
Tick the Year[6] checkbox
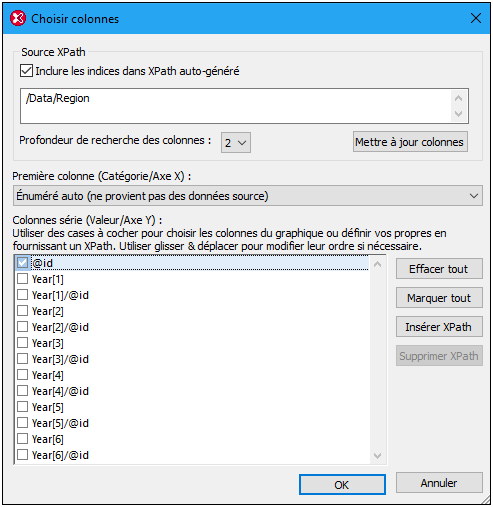point(22,439)
